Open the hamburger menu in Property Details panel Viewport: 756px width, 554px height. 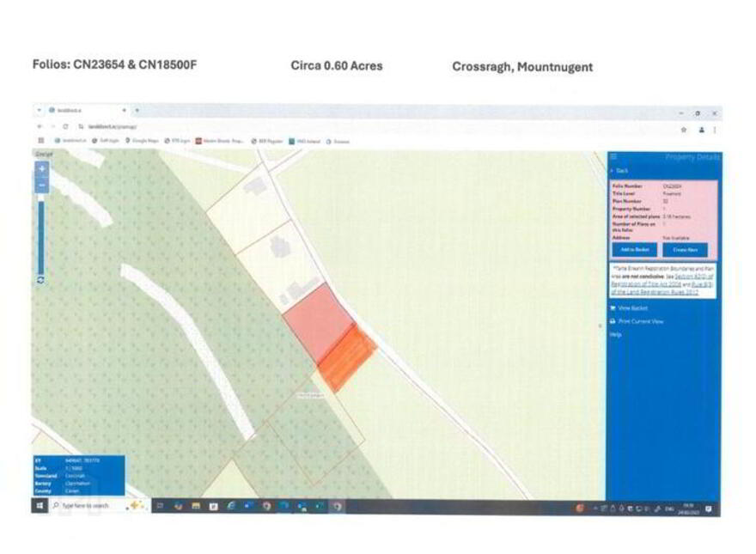coord(613,156)
